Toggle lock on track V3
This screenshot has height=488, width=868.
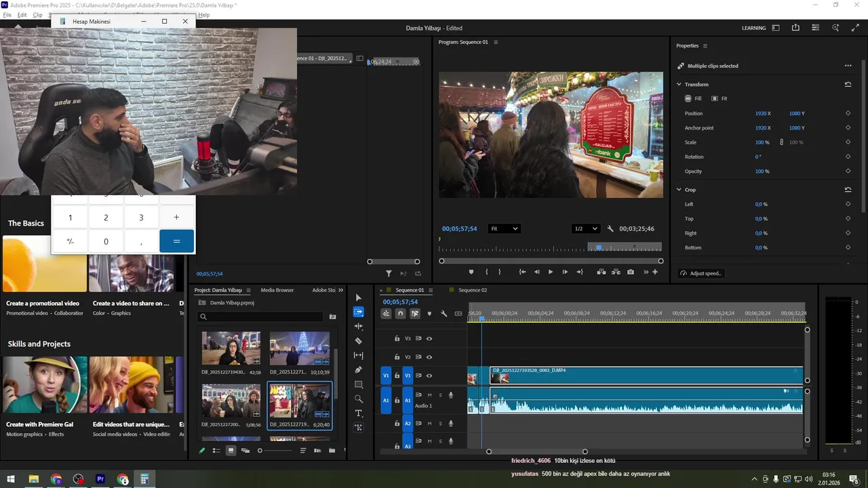point(397,338)
